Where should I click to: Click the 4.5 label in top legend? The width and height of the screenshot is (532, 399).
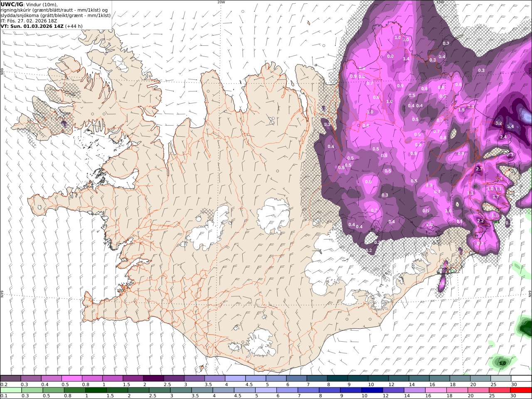tap(249, 384)
